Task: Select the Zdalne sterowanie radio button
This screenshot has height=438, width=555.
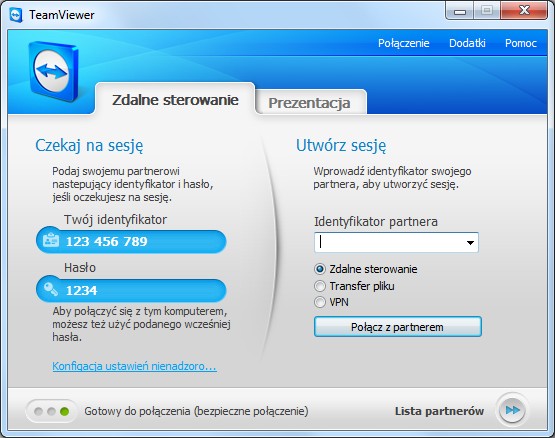Action: (320, 269)
